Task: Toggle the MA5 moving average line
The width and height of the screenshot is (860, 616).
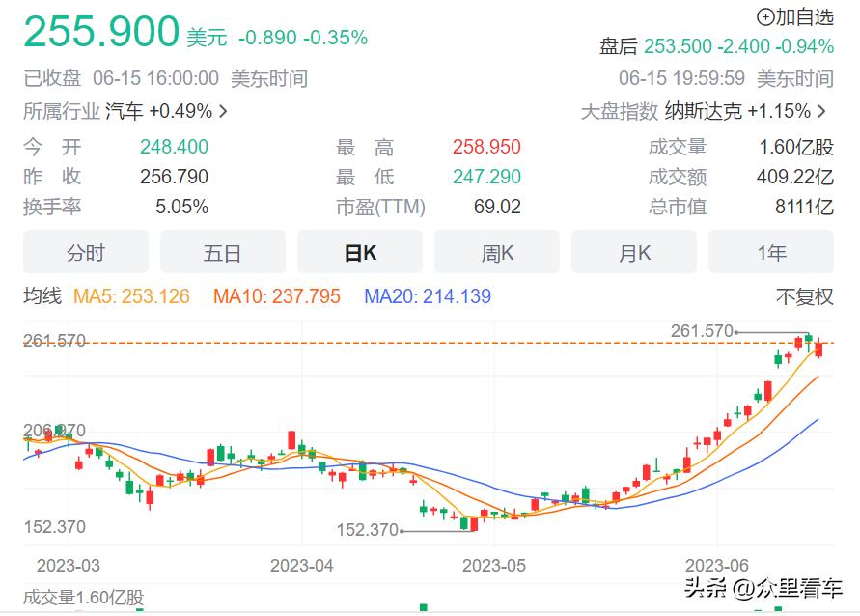Action: 128,297
